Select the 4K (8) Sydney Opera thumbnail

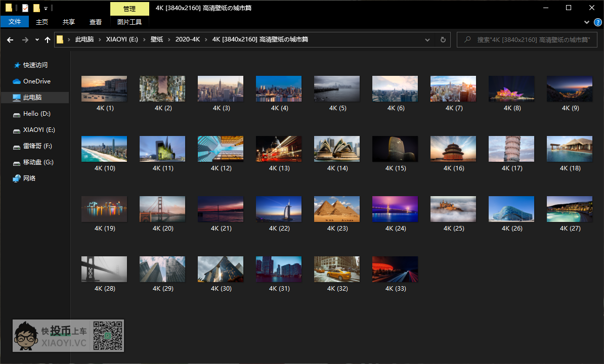click(511, 89)
